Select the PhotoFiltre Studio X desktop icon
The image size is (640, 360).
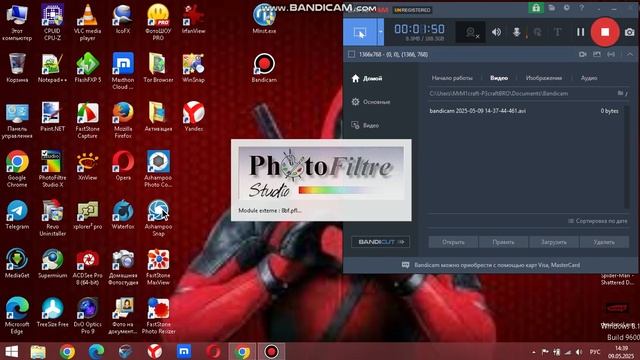(x=52, y=169)
